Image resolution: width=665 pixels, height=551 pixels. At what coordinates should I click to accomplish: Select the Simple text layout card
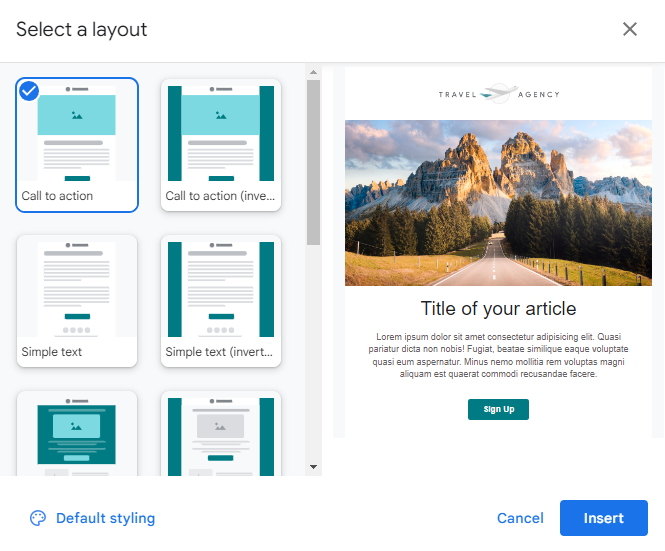coord(77,301)
